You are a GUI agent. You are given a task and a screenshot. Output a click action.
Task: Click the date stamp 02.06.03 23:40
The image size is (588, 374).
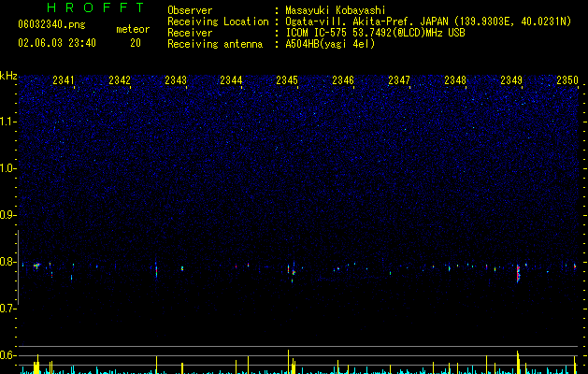tap(57, 43)
